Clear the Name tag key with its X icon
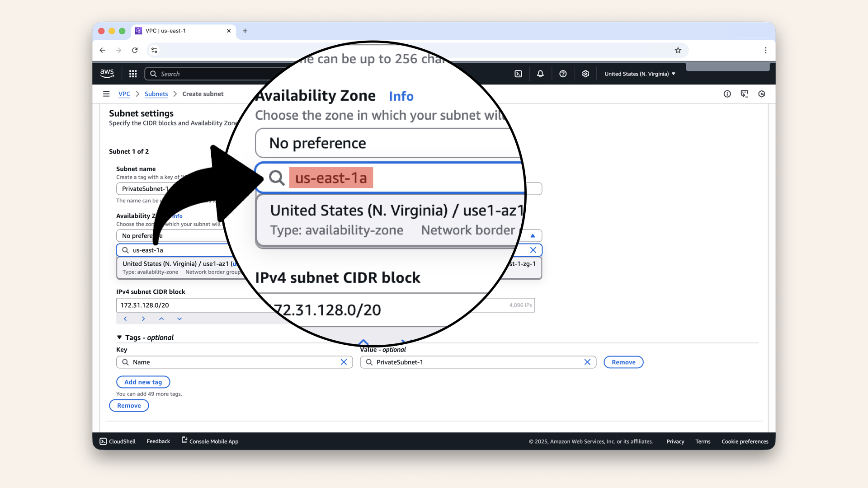 click(344, 362)
